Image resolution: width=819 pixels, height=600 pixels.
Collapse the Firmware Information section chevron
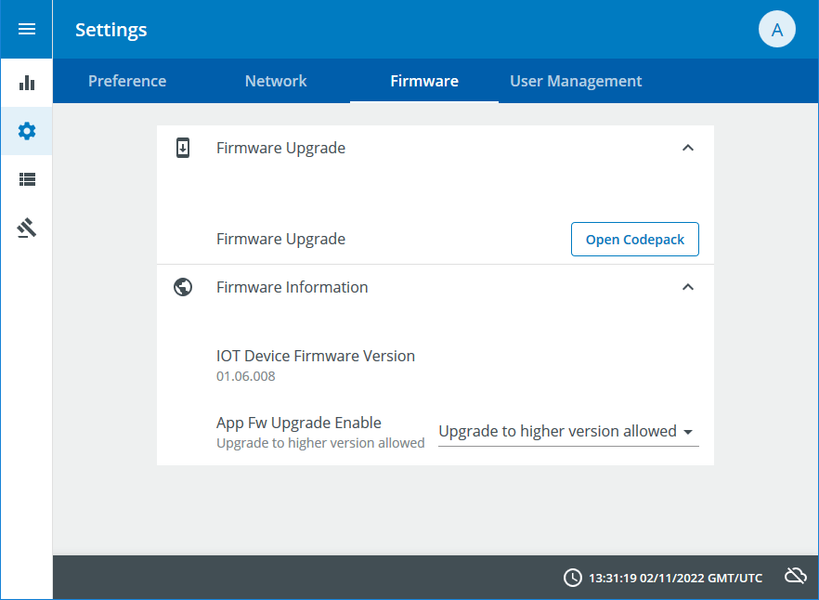coord(687,287)
